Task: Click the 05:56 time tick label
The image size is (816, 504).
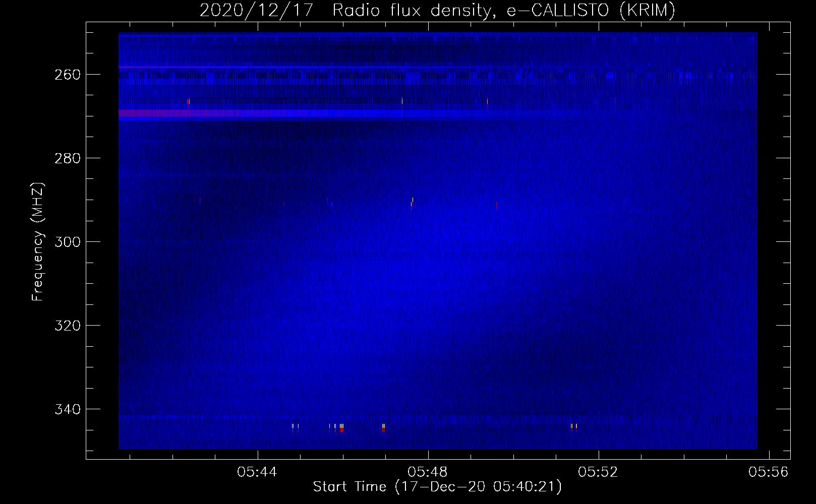Action: tap(769, 472)
